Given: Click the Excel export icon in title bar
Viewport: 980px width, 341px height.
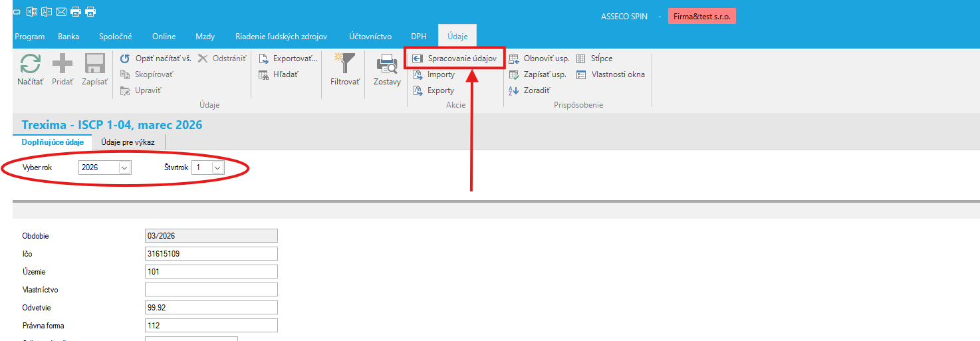Looking at the screenshot, I should point(32,11).
